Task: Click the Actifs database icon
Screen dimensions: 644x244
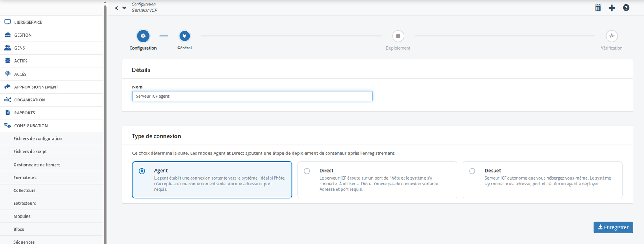Action: tap(7, 61)
